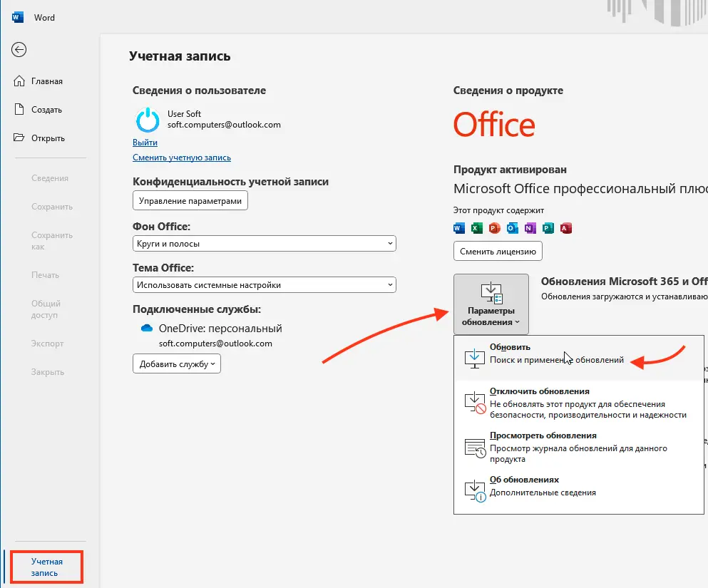
Task: Expand the Добавить службу dropdown button
Action: coord(177,363)
